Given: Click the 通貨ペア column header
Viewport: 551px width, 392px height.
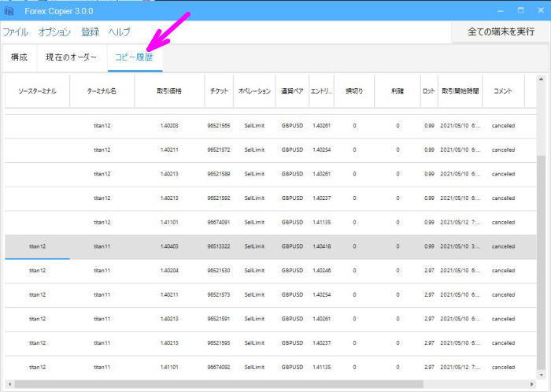Looking at the screenshot, I should pyautogui.click(x=292, y=91).
